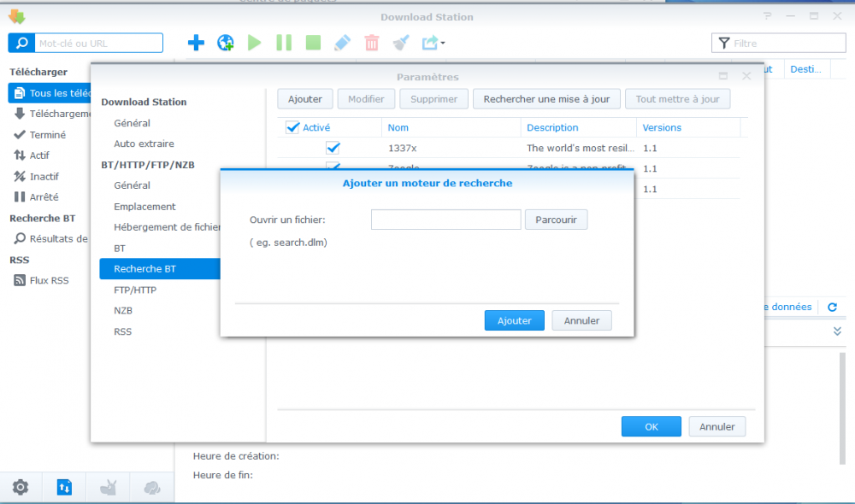Open the Emplacement settings section
Viewport: 855px width, 504px height.
pos(144,207)
